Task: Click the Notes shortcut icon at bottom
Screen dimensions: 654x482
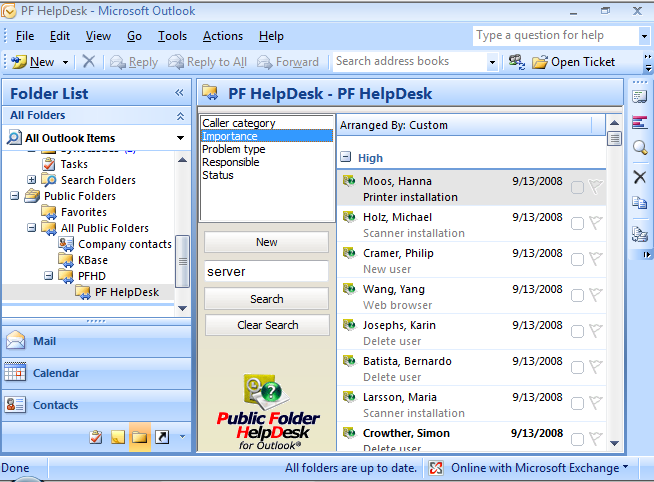Action: click(x=118, y=437)
